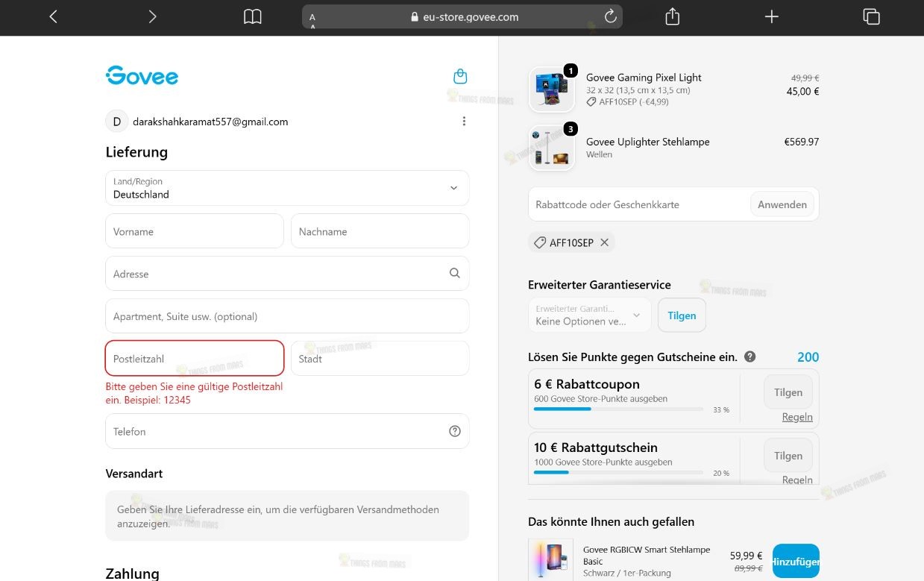Click Hinzufügen for RGBICW Smart Stehlampe Basic
The height and width of the screenshot is (581, 924).
coord(796,561)
